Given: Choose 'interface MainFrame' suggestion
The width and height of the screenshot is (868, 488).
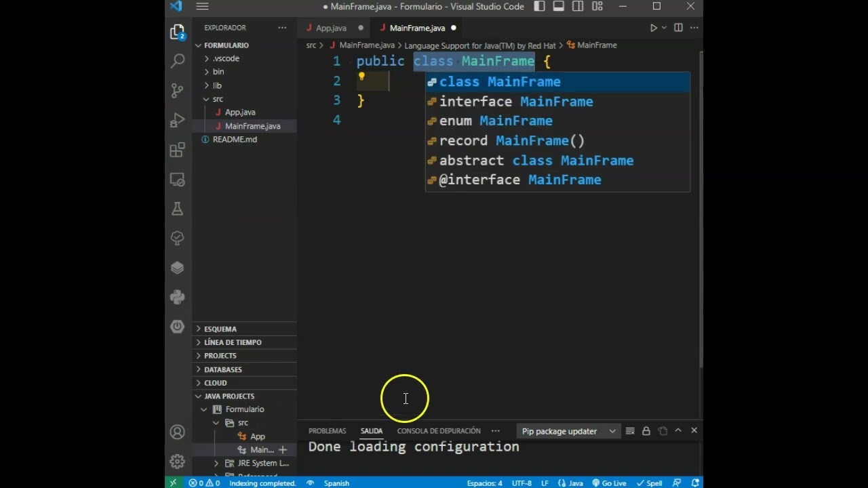Looking at the screenshot, I should tap(557, 102).
